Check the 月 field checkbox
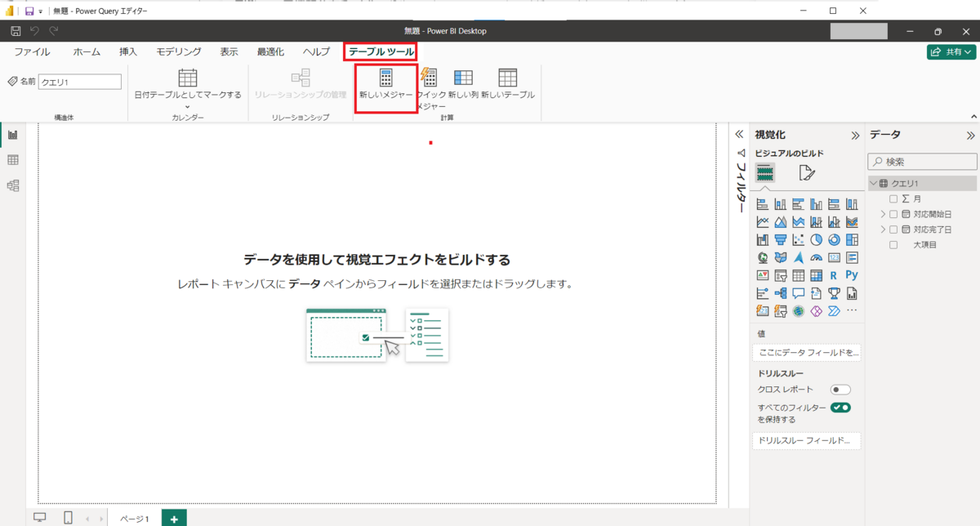This screenshot has height=526, width=980. pyautogui.click(x=893, y=198)
